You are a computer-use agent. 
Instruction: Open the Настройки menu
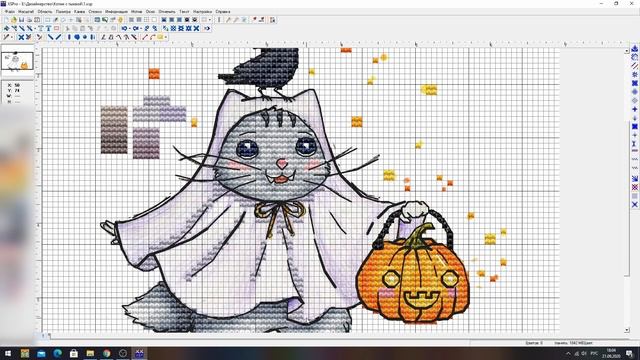(x=202, y=12)
